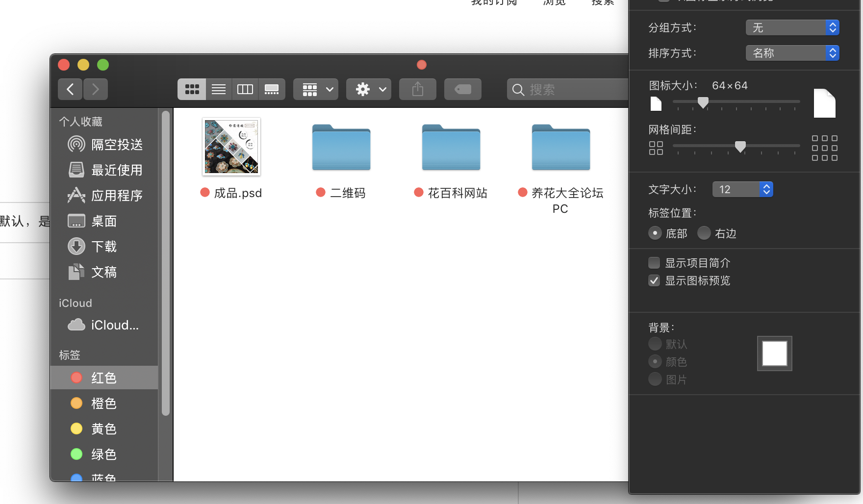Switch Finder to list view
Image resolution: width=863 pixels, height=504 pixels.
point(219,89)
